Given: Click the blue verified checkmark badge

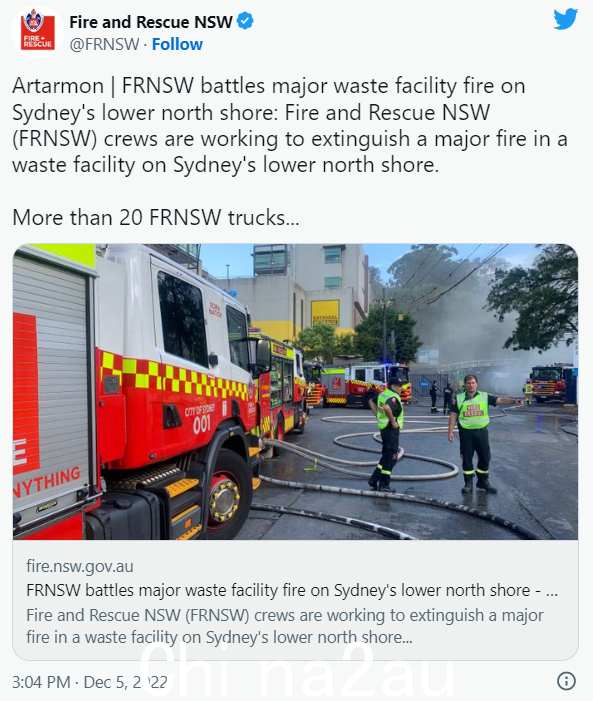Looking at the screenshot, I should pyautogui.click(x=245, y=21).
